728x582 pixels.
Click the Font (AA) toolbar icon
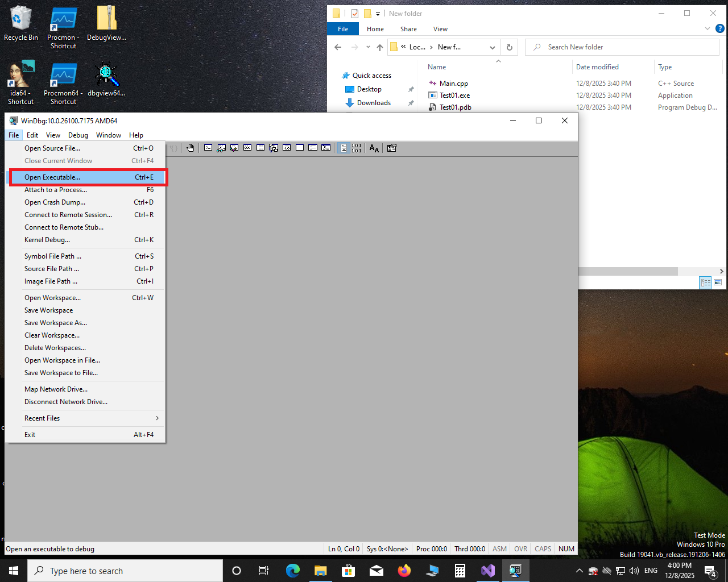[374, 148]
